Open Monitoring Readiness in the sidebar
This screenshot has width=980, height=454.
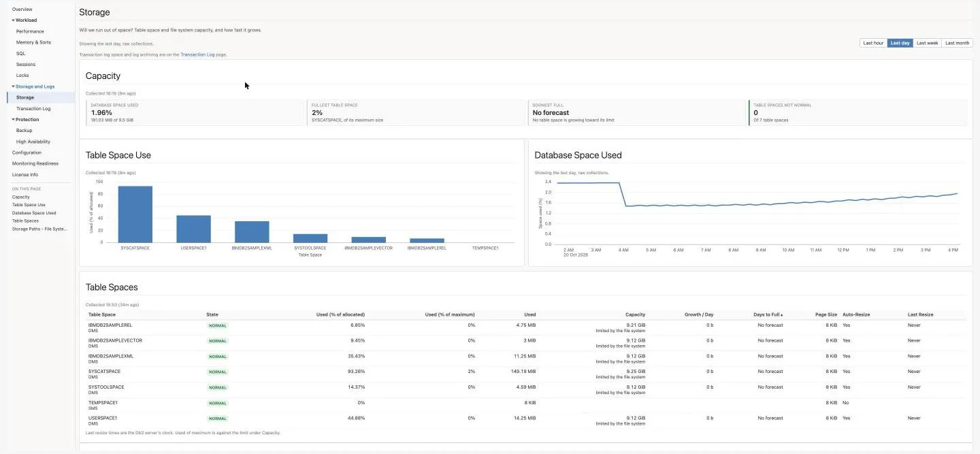(x=35, y=163)
